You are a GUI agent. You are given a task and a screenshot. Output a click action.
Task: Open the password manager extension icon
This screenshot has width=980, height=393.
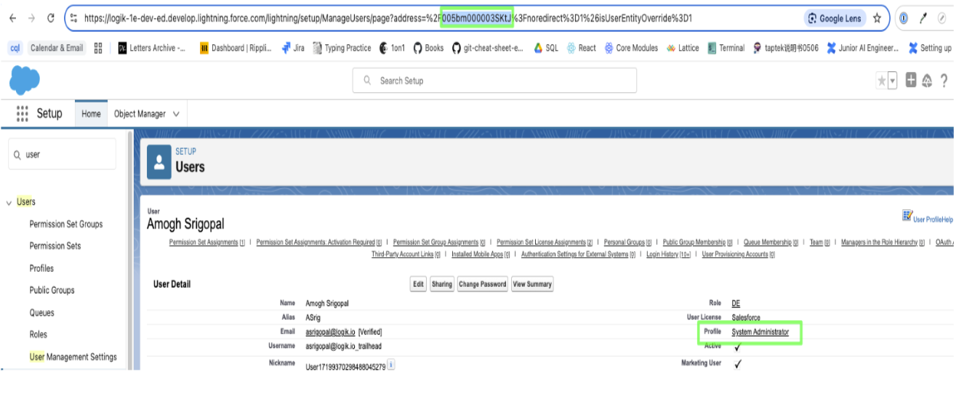point(904,18)
